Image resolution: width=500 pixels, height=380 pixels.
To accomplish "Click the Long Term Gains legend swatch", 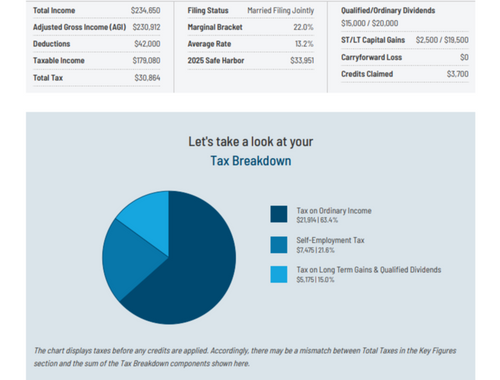I will coord(279,274).
